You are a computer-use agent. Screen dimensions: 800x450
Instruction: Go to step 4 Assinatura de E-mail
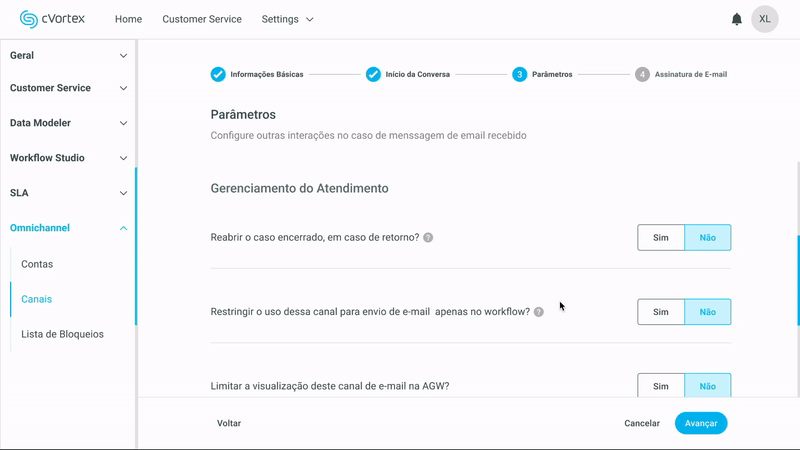pos(642,74)
